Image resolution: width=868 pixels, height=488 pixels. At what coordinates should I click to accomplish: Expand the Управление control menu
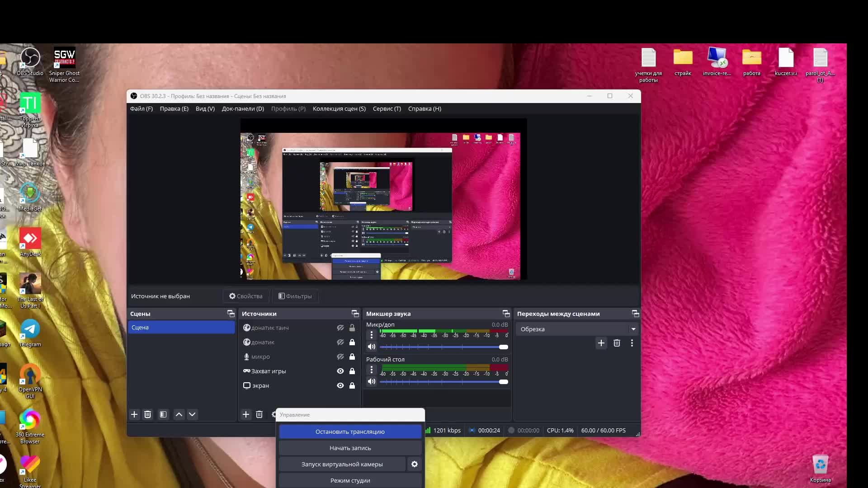coord(350,414)
